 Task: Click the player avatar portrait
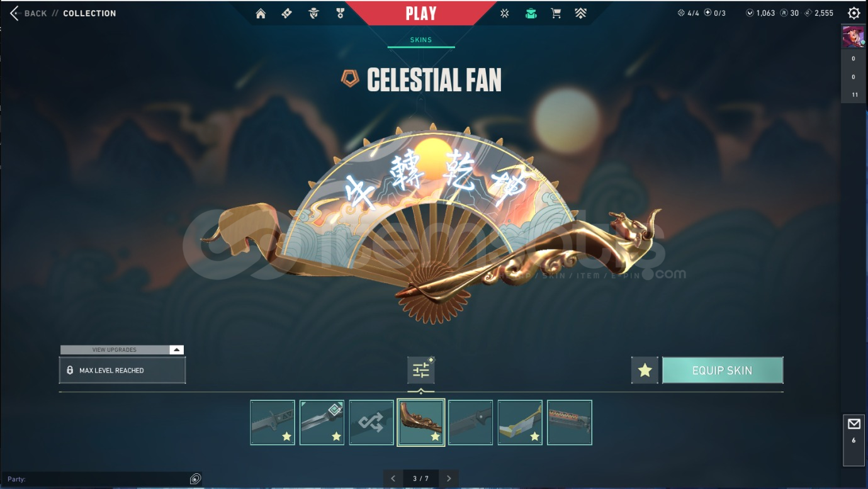pyautogui.click(x=854, y=37)
